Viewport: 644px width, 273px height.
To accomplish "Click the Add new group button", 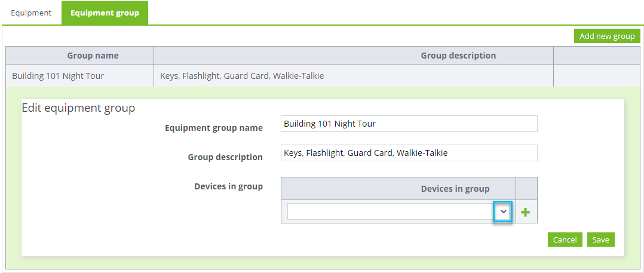I will point(607,36).
